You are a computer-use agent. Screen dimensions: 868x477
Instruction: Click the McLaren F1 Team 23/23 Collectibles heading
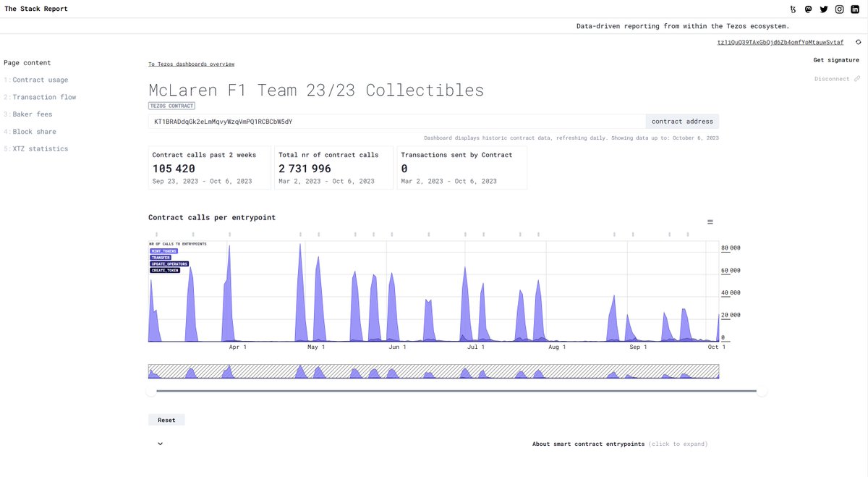pyautogui.click(x=316, y=90)
